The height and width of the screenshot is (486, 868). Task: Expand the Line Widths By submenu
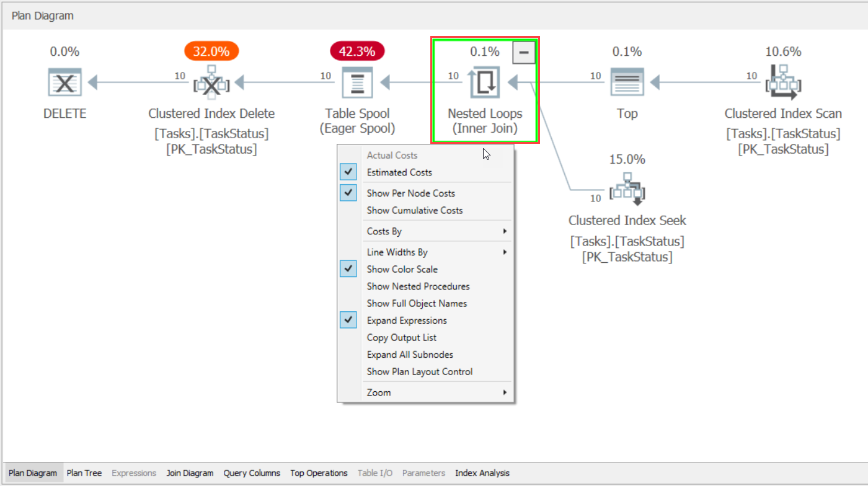tap(426, 252)
